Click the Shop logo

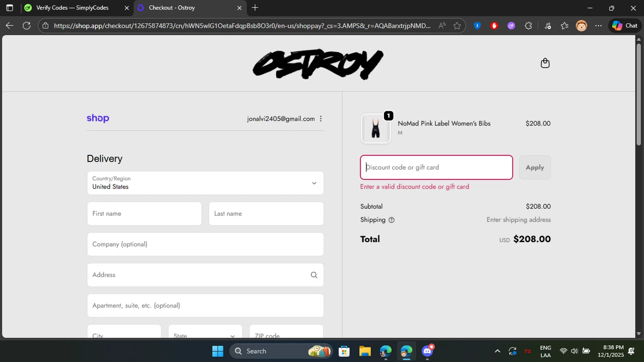(98, 119)
